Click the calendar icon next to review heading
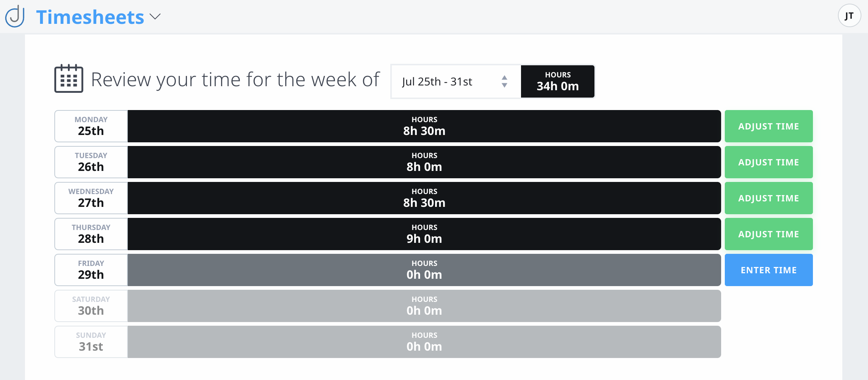The height and width of the screenshot is (380, 868). pyautogui.click(x=68, y=78)
